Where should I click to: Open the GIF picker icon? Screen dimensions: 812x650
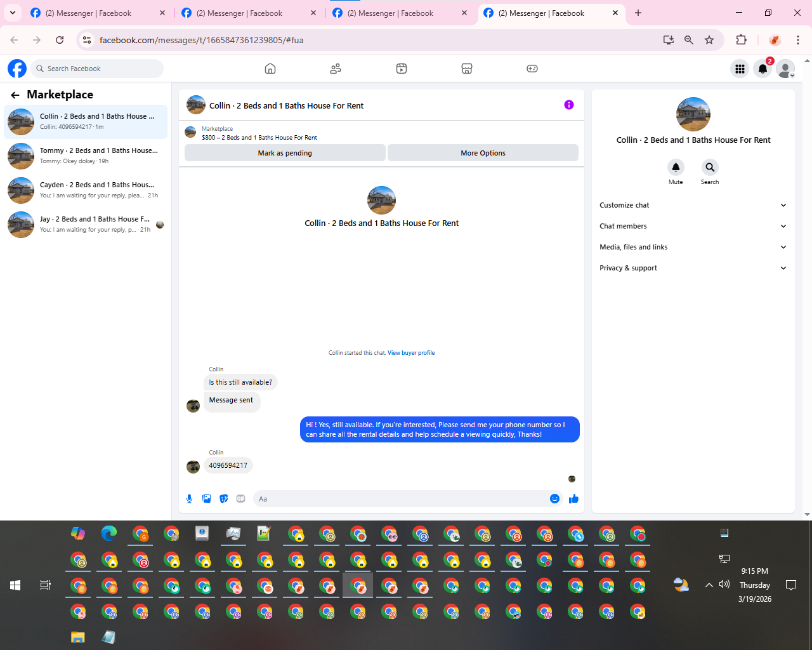click(x=240, y=499)
